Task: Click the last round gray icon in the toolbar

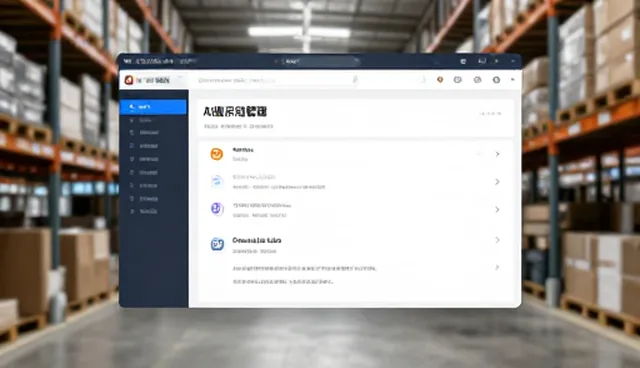Action: [x=496, y=80]
